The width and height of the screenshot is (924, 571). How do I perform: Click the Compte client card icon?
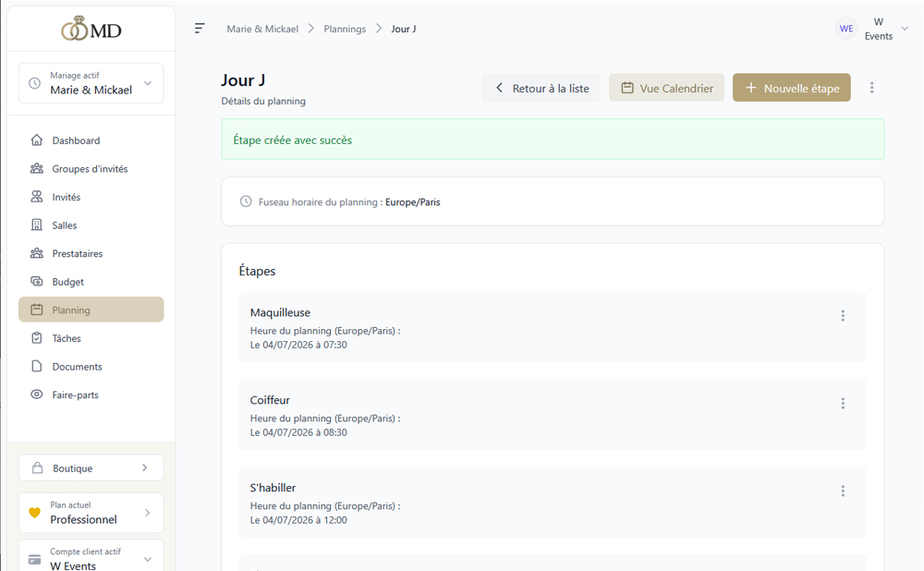(x=35, y=559)
